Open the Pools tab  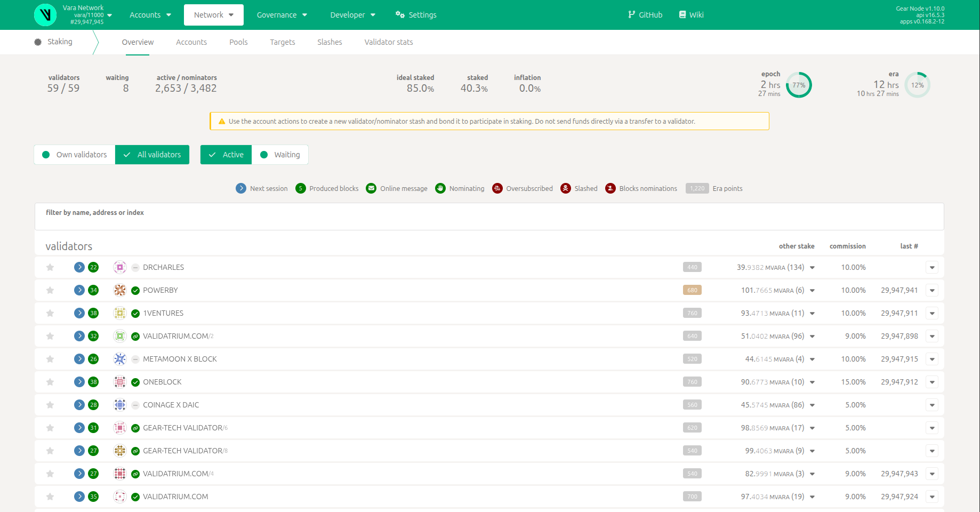[238, 42]
